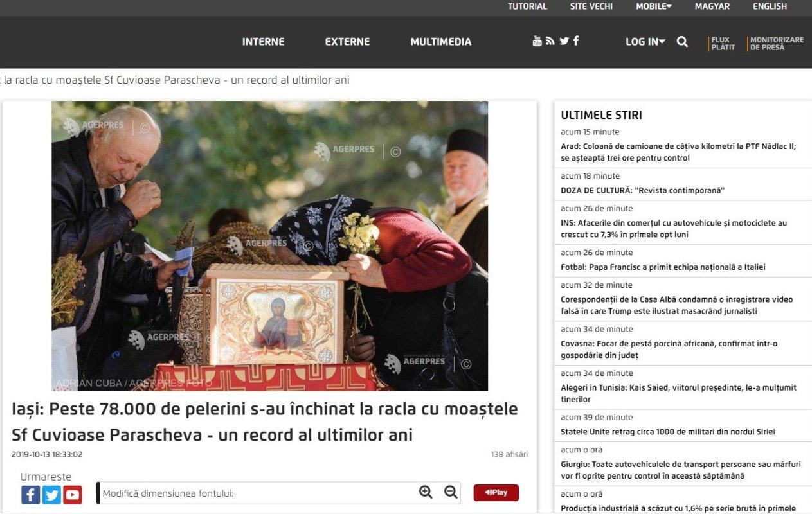Decrease font size with the zoom-out icon

[449, 492]
